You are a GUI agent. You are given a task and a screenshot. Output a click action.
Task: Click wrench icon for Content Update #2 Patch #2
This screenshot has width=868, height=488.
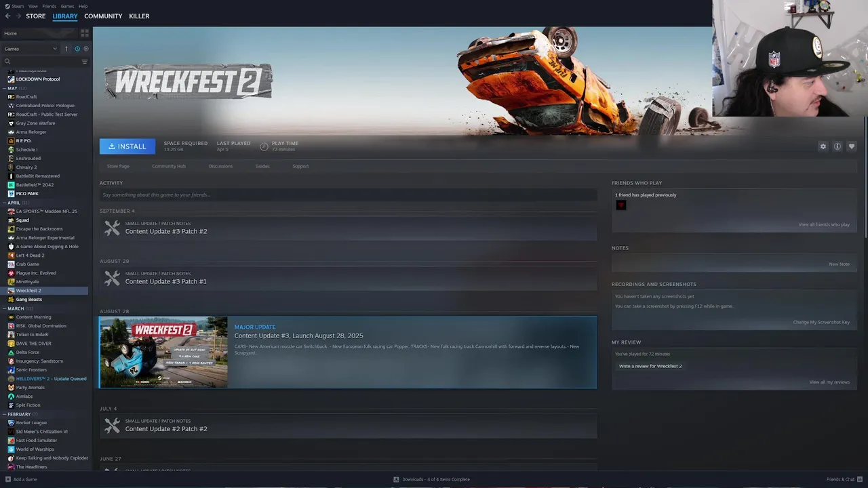tap(112, 426)
